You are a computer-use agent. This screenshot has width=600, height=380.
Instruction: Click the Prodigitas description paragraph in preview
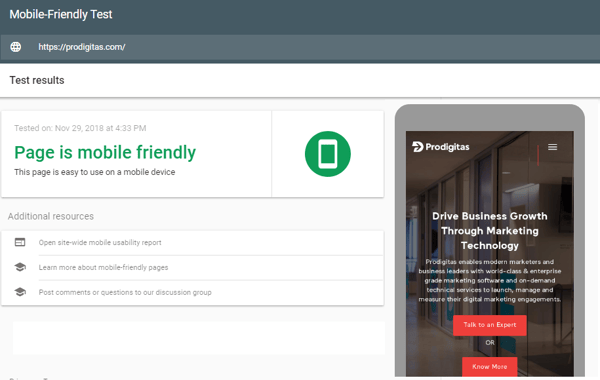[x=489, y=281]
